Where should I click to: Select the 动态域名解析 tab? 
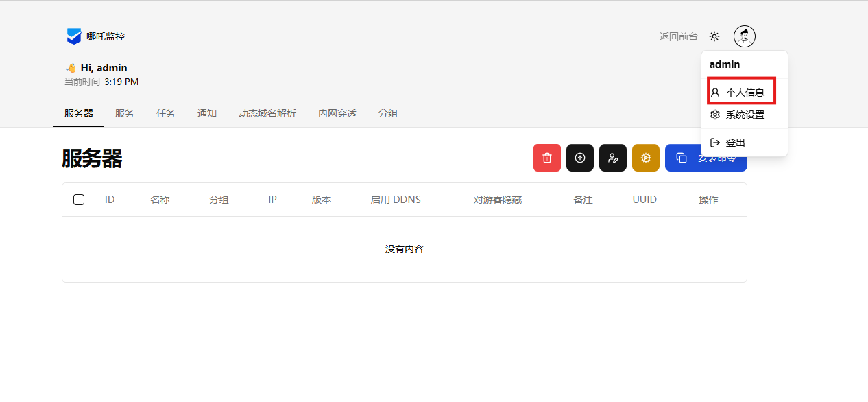(267, 113)
